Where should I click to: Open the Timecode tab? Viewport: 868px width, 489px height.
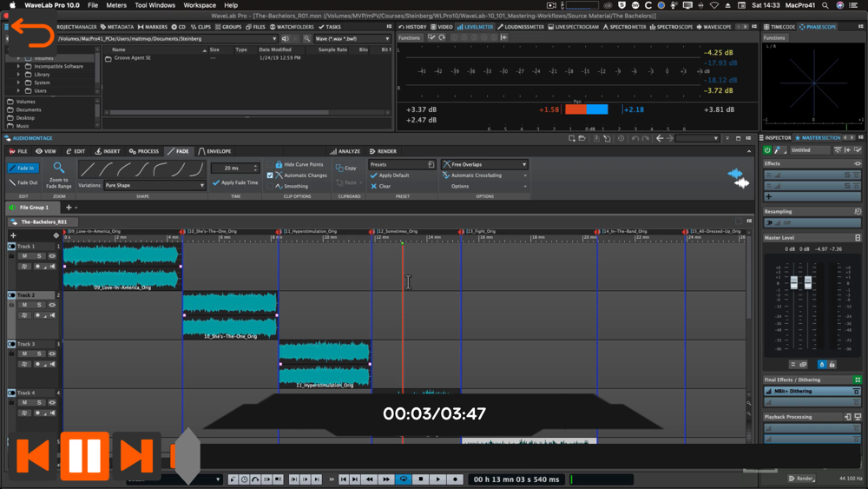(779, 27)
